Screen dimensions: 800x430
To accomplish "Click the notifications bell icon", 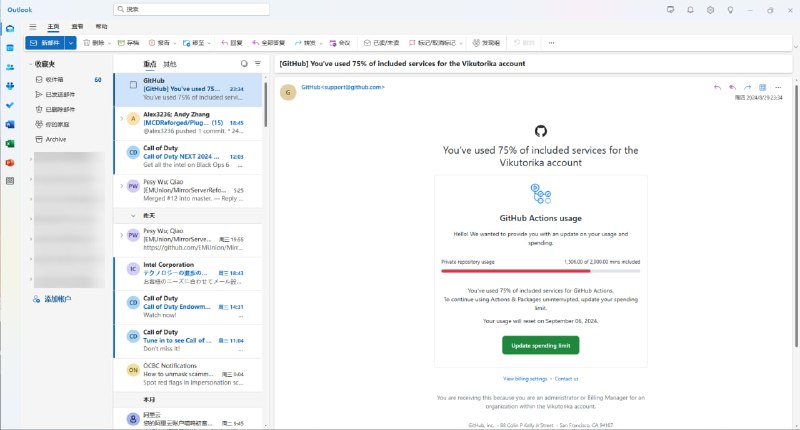I will pos(690,9).
